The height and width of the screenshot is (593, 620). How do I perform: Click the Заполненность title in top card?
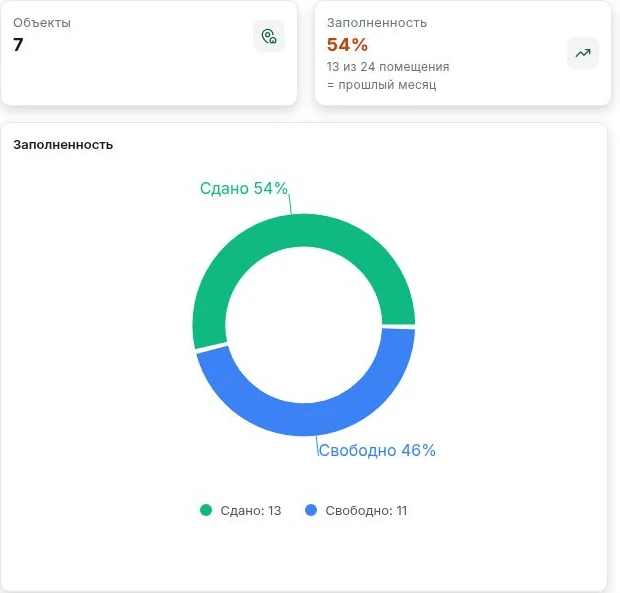tap(377, 23)
